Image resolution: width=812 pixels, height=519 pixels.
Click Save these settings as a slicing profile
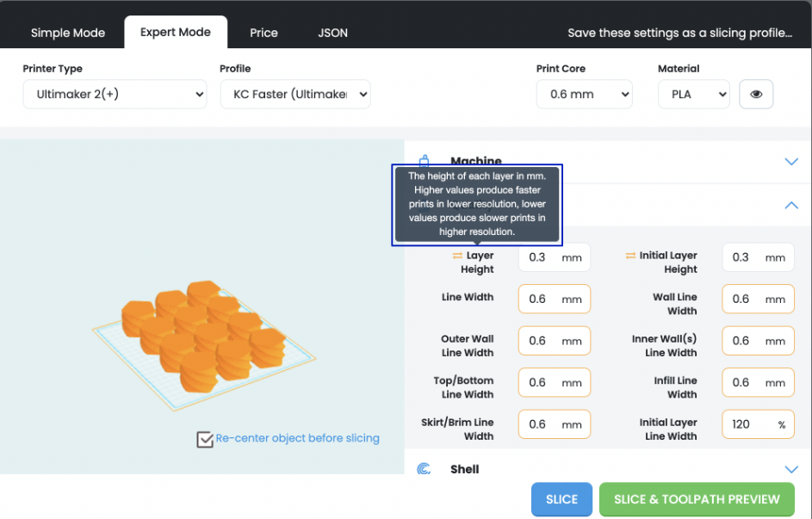pos(679,34)
